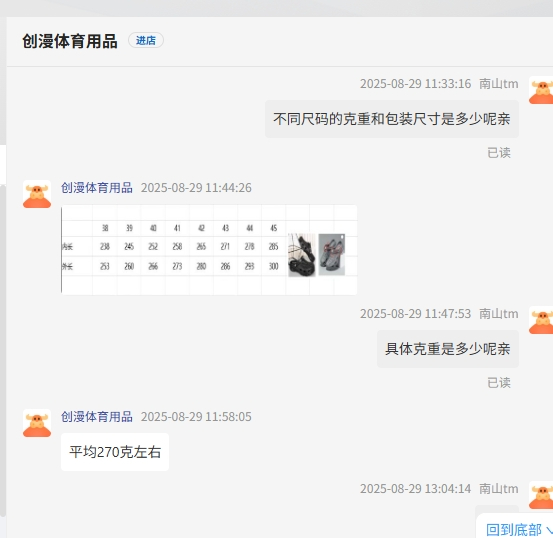This screenshot has height=538, width=553.
Task: Click the 回到底部 down chevron
Action: [549, 530]
